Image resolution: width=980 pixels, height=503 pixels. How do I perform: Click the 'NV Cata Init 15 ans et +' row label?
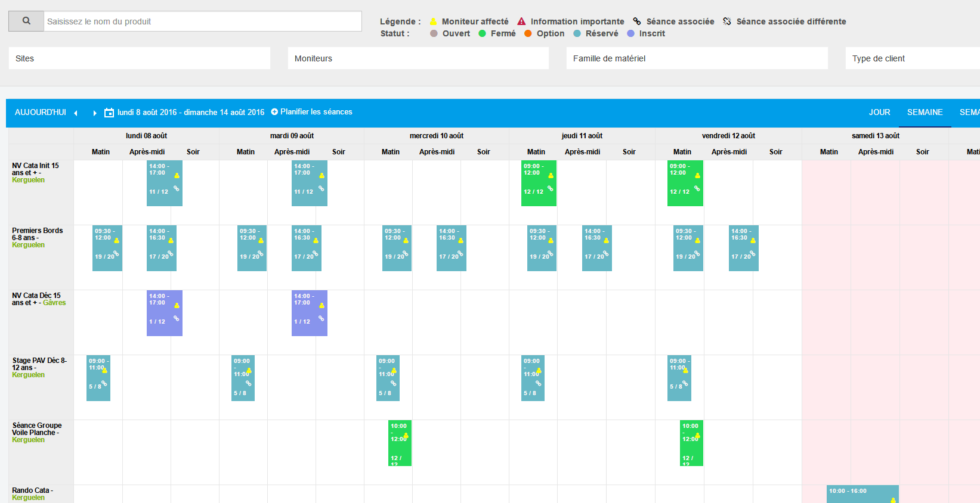[35, 169]
